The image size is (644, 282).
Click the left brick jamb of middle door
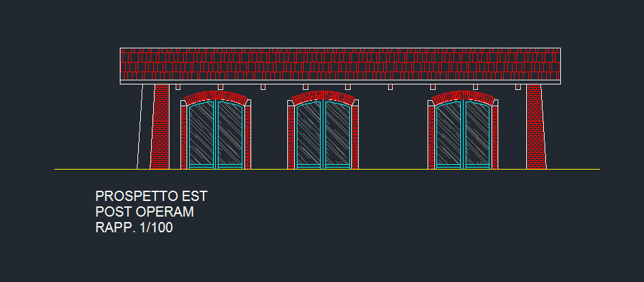pos(291,136)
